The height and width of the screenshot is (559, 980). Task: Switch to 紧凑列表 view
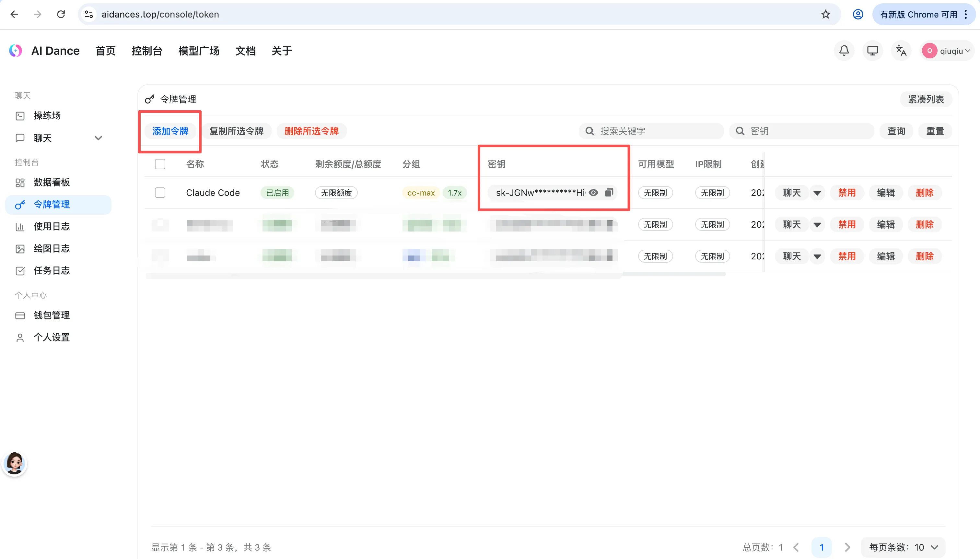[926, 99]
